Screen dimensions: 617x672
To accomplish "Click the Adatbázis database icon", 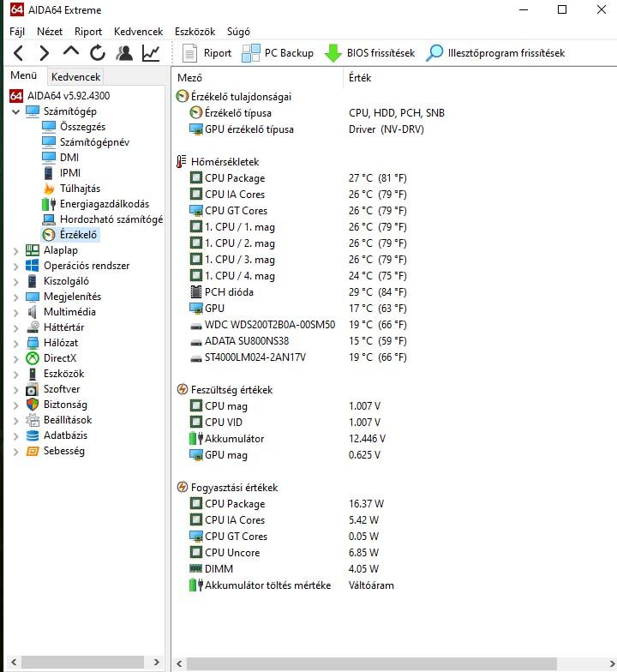I will [33, 435].
